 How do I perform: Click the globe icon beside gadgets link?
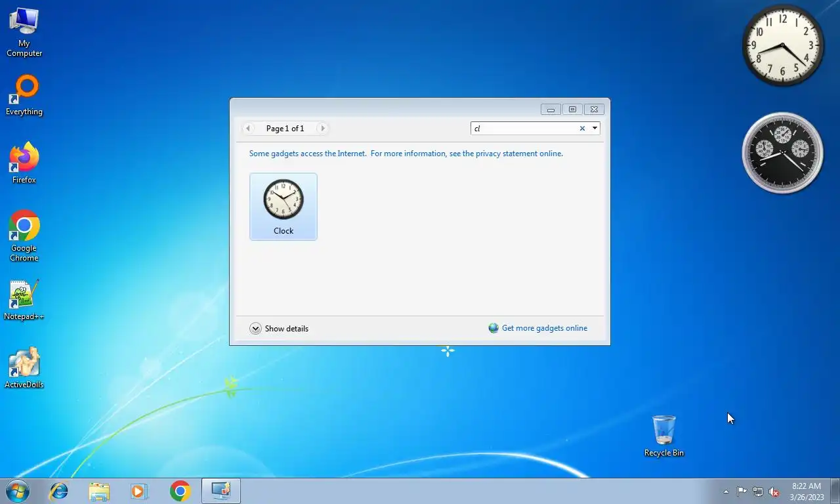point(493,328)
